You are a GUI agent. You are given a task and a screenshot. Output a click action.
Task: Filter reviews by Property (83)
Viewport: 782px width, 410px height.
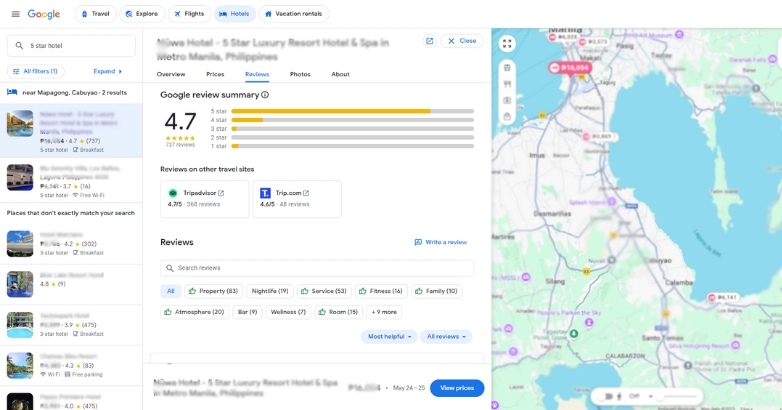[x=213, y=291]
